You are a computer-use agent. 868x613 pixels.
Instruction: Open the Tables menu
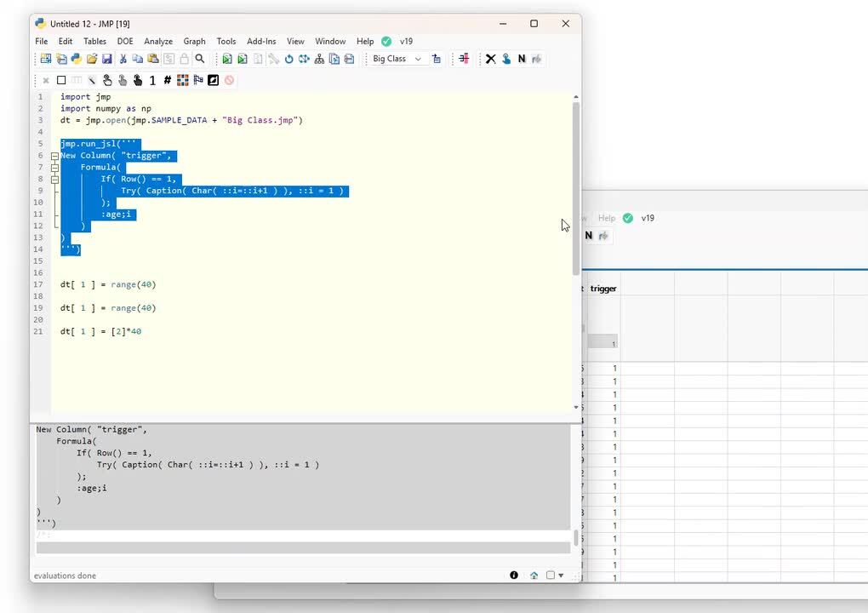point(94,41)
